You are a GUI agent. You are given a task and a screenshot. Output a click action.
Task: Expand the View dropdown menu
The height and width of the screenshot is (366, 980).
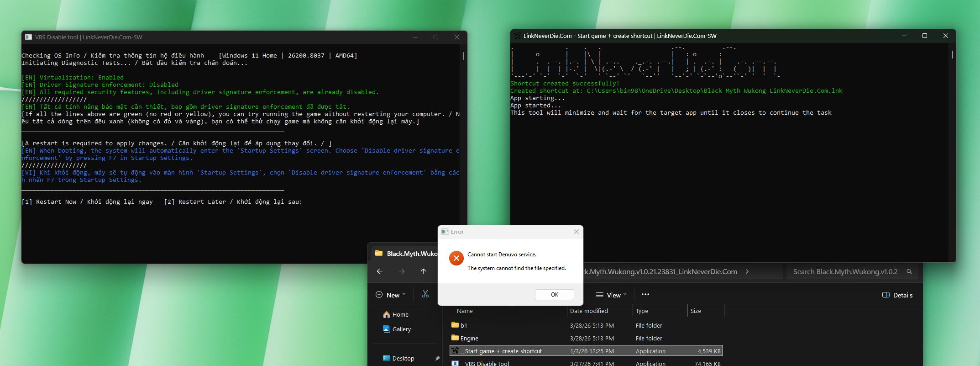[x=612, y=295]
